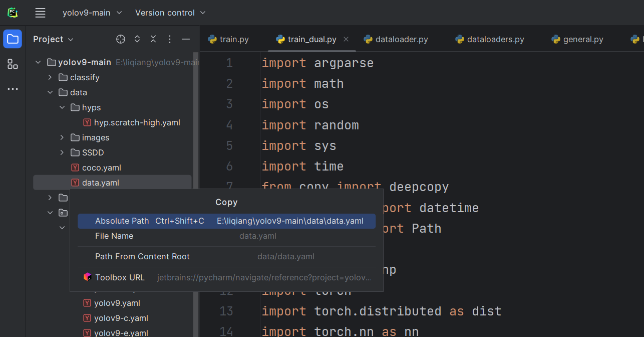
Task: Switch to the dataloaders.py tab
Action: tap(490, 39)
